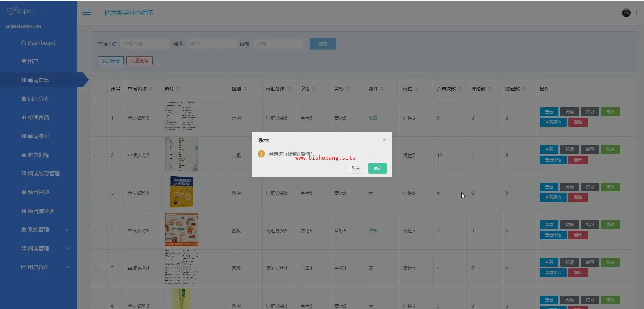Image resolution: width=644 pixels, height=309 pixels.
Task: Sort the table by 单词名称 column arrows
Action: 151,89
